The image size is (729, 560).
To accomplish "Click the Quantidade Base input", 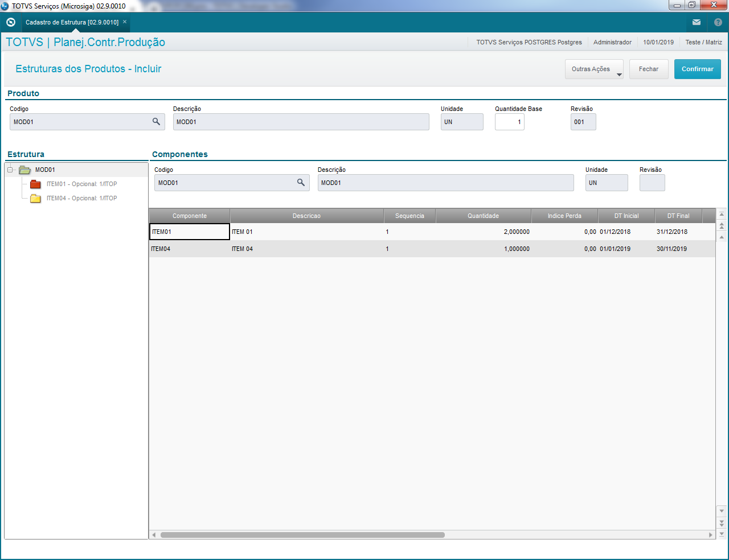I will point(510,122).
